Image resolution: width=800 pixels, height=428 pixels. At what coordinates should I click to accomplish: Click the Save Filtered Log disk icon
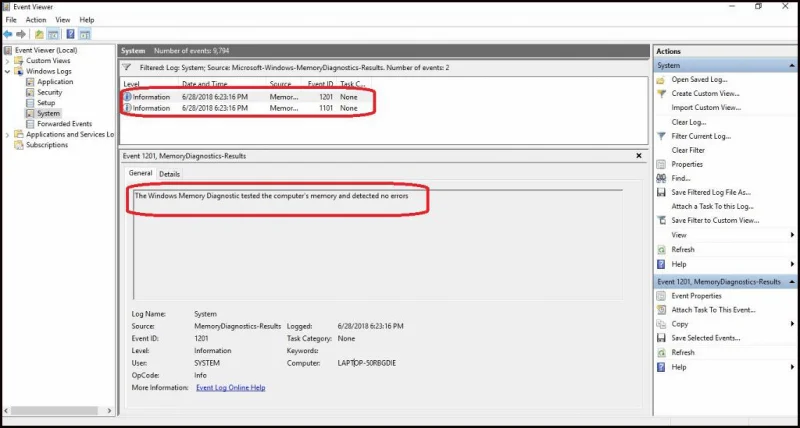pos(661,192)
